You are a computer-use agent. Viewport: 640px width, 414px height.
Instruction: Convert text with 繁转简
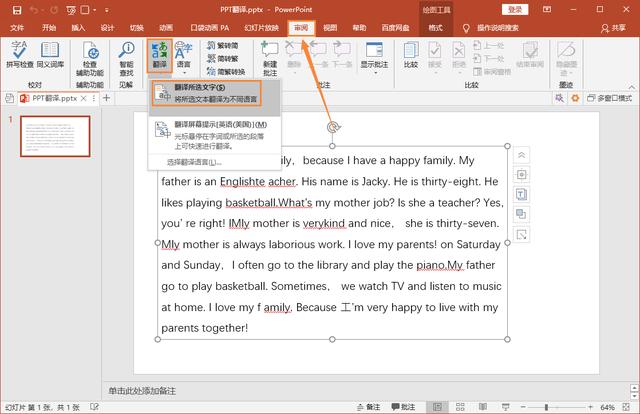(222, 45)
